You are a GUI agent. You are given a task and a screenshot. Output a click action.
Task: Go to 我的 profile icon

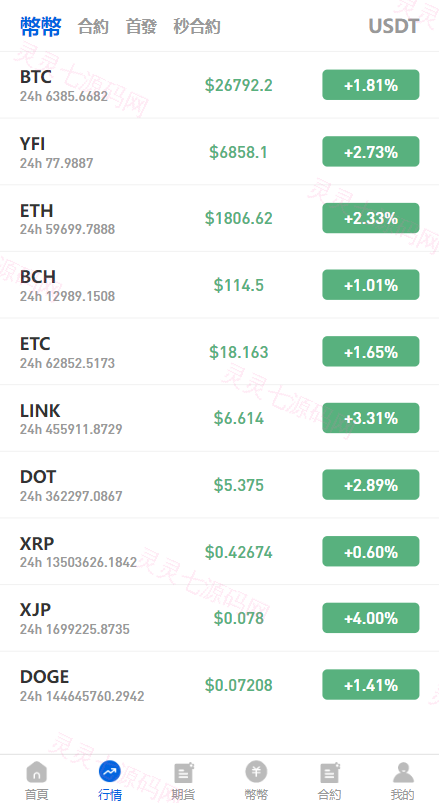coord(403,772)
